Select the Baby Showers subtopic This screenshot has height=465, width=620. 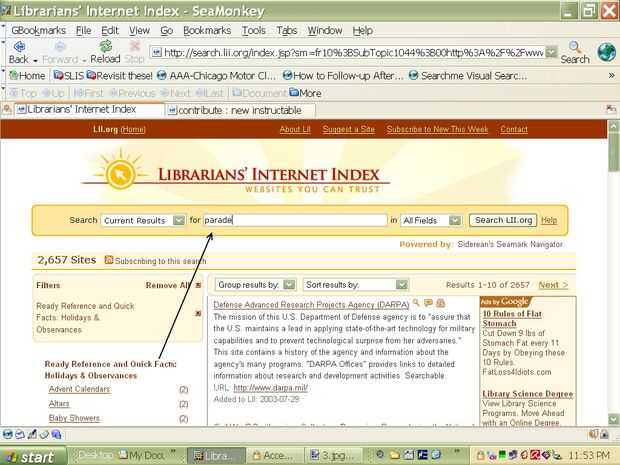click(x=74, y=418)
